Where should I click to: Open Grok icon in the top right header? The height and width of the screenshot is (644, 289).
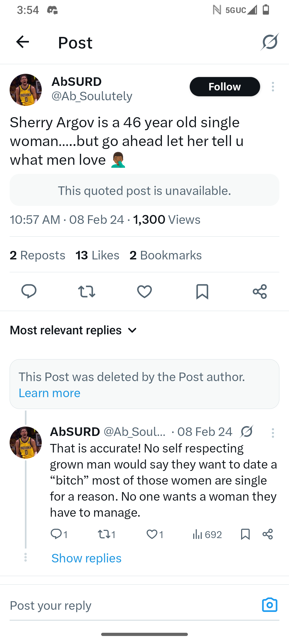point(270,42)
